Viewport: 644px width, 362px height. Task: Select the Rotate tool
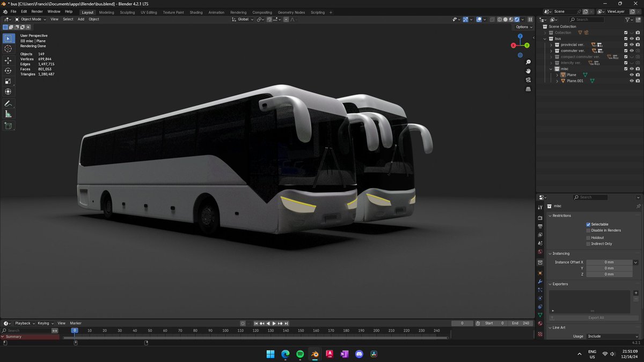coord(8,71)
